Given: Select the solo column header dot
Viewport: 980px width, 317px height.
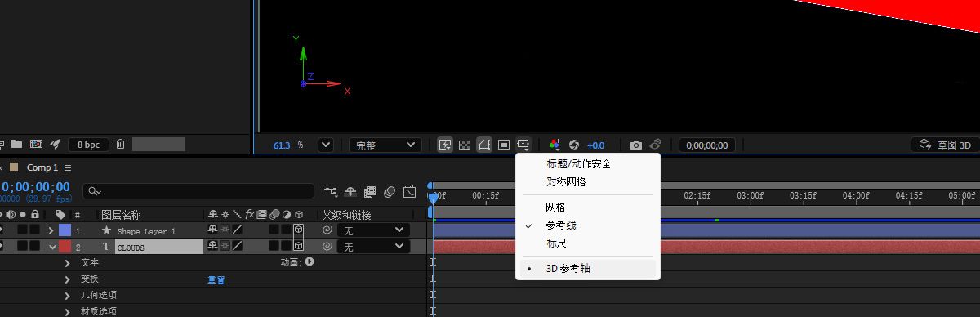Looking at the screenshot, I should [23, 215].
